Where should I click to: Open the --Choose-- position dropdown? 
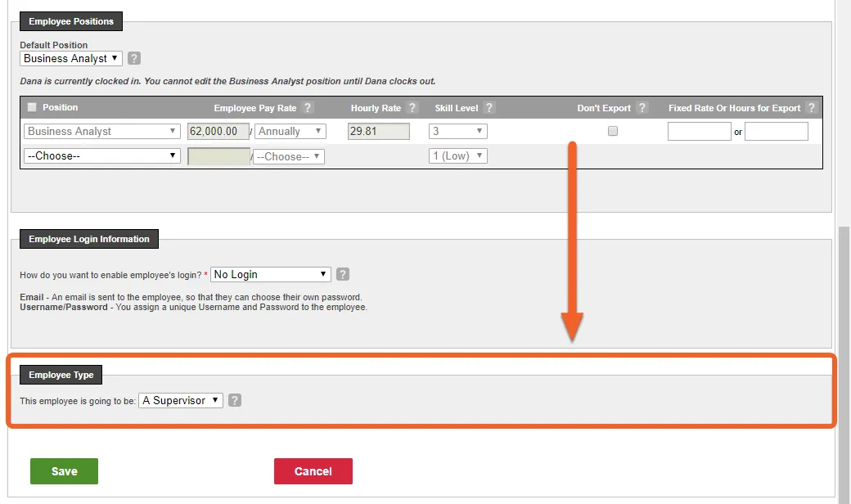point(102,155)
